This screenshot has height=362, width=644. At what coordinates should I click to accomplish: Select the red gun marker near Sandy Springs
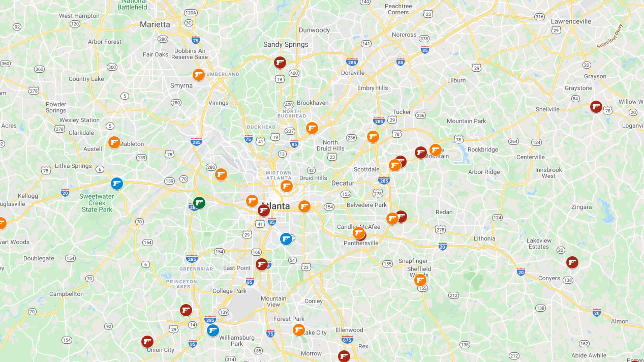tap(280, 63)
